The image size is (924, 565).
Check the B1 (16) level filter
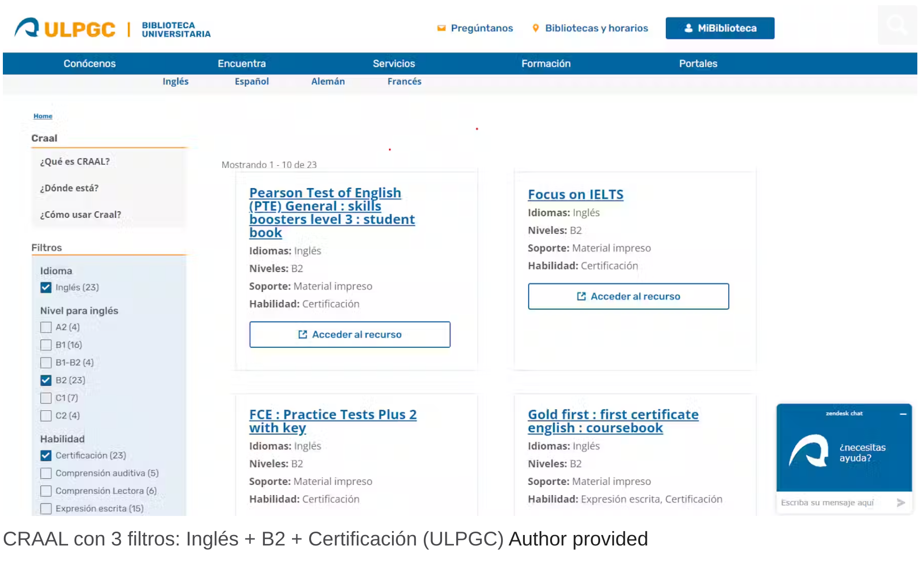pos(46,345)
